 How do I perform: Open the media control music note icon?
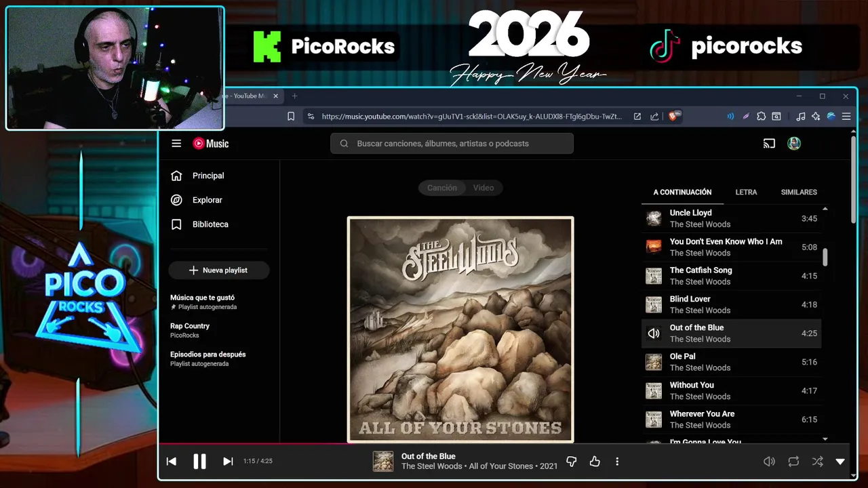[x=801, y=117]
